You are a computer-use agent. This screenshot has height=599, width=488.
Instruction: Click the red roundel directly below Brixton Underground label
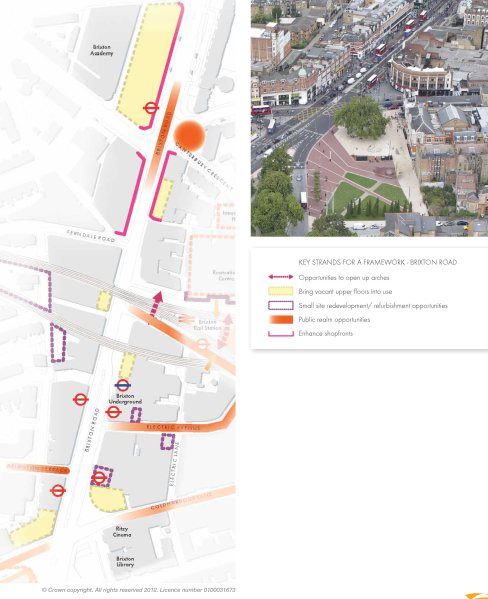point(113,412)
